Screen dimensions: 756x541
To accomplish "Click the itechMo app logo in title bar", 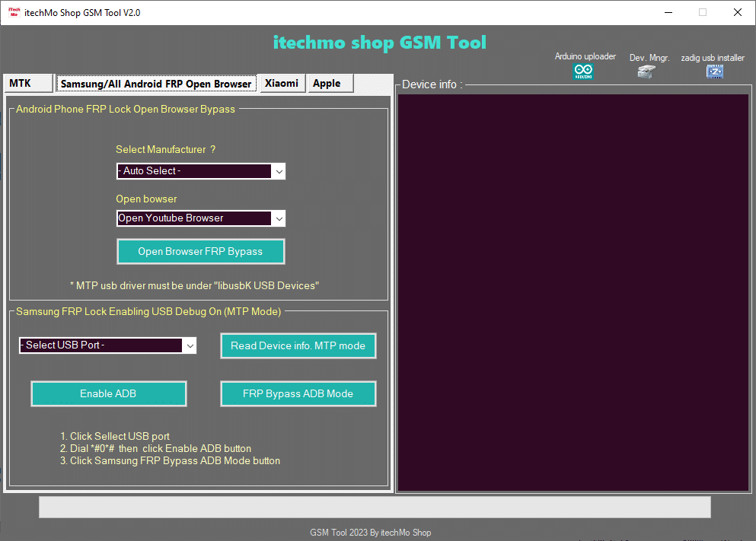I will pos(14,12).
